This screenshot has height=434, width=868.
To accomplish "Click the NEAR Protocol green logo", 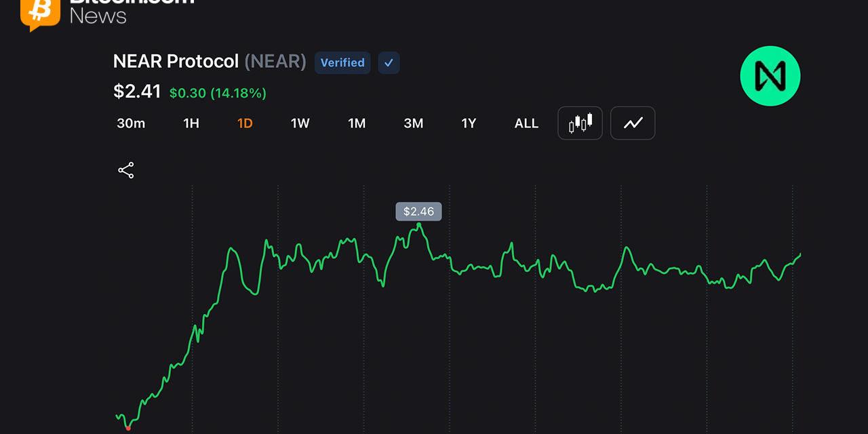I will coord(770,76).
